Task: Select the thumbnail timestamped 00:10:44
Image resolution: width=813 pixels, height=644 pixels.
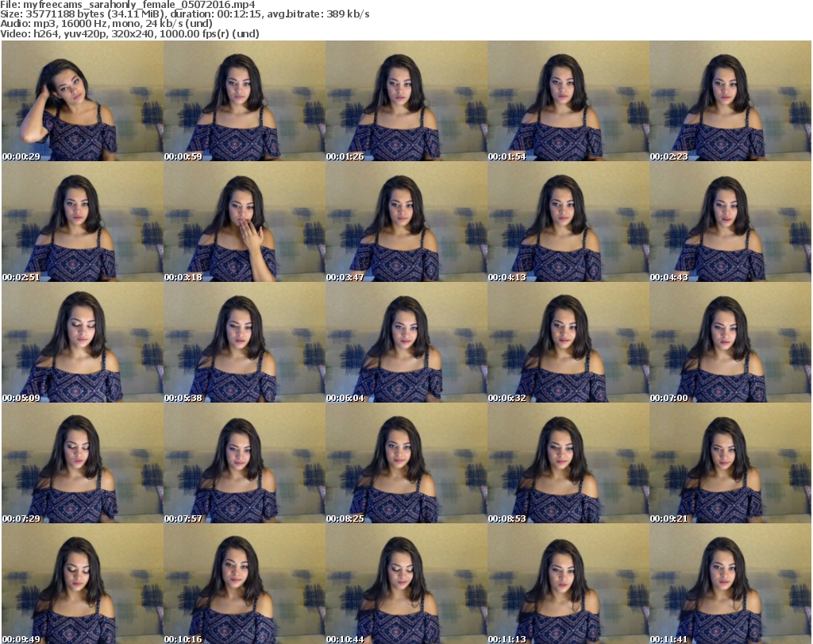Action: 406,584
